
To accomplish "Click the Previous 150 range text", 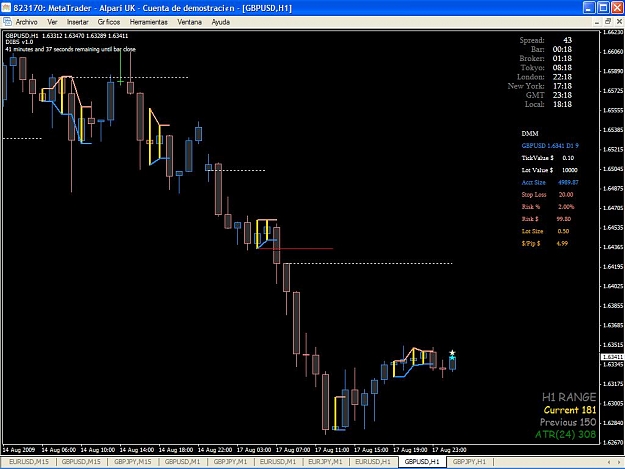I will pyautogui.click(x=568, y=422).
